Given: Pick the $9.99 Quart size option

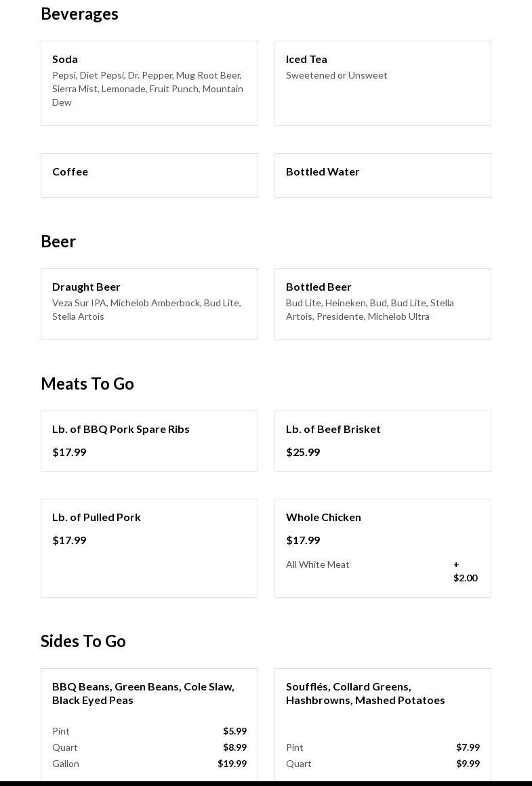Looking at the screenshot, I should pyautogui.click(x=382, y=764).
